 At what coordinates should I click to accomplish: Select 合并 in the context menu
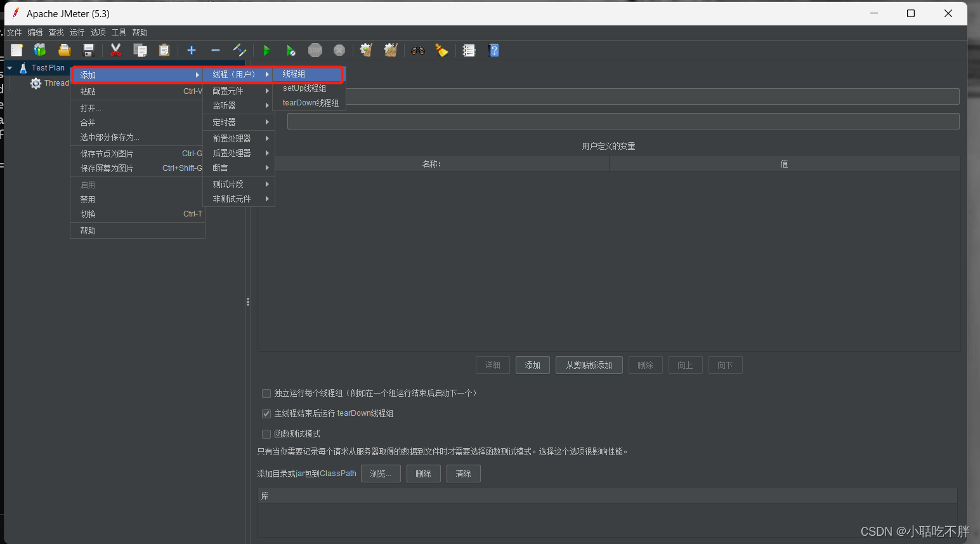tap(138, 123)
